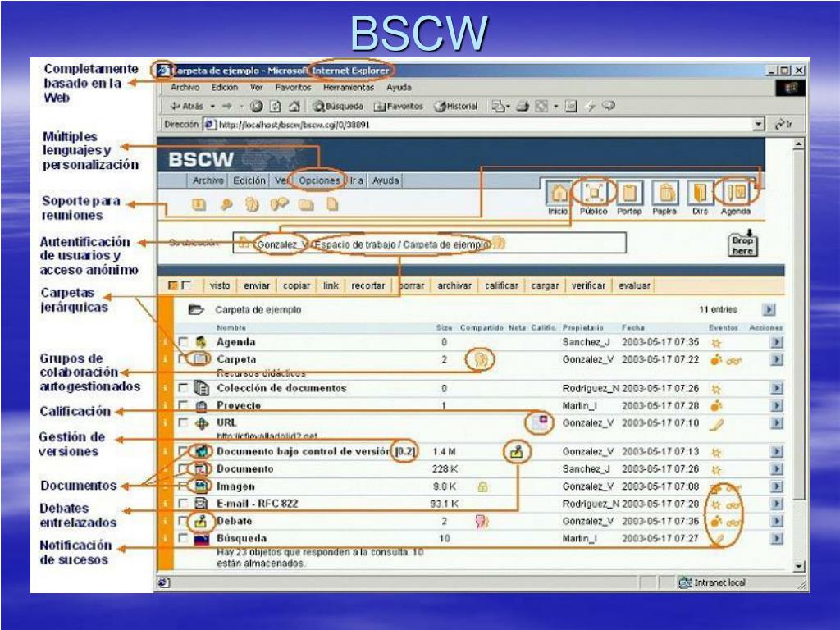840x630 pixels.
Task: Click the calificar action button
Action: click(x=501, y=285)
